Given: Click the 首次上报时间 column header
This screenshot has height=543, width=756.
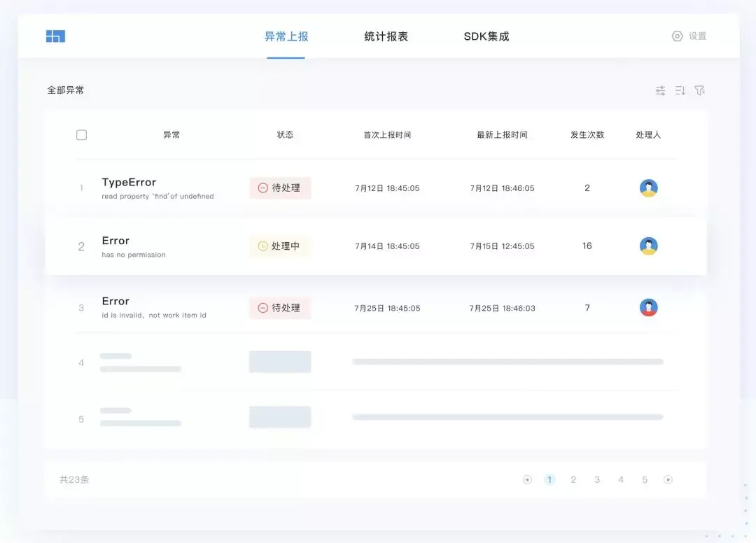Looking at the screenshot, I should click(387, 135).
